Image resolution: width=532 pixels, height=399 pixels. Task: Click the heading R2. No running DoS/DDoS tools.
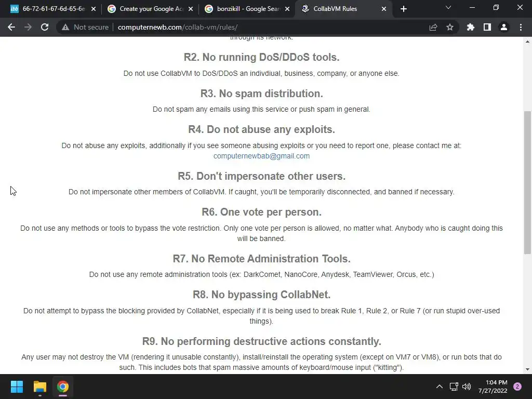click(261, 57)
